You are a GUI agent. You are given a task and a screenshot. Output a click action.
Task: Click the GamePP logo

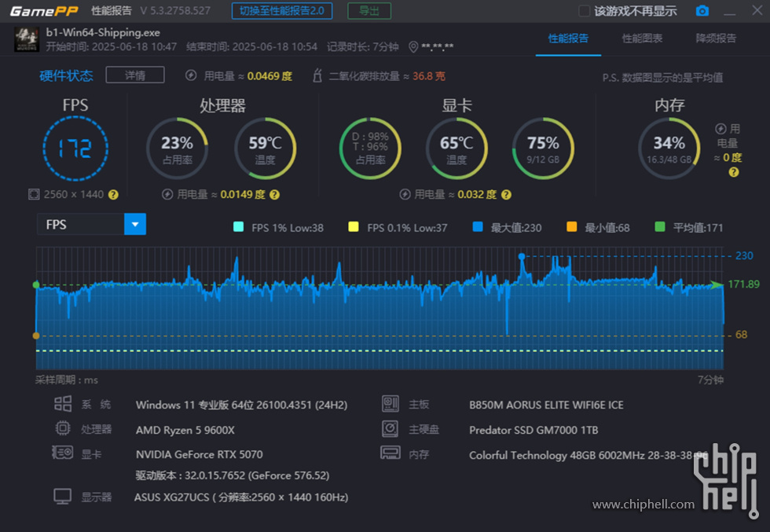(x=44, y=11)
